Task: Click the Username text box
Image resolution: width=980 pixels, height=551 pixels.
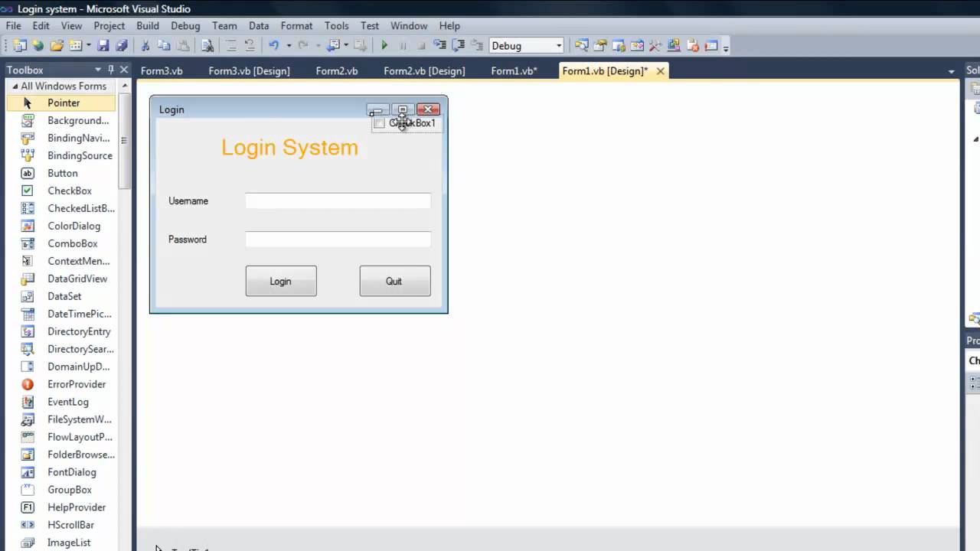Action: [x=338, y=201]
